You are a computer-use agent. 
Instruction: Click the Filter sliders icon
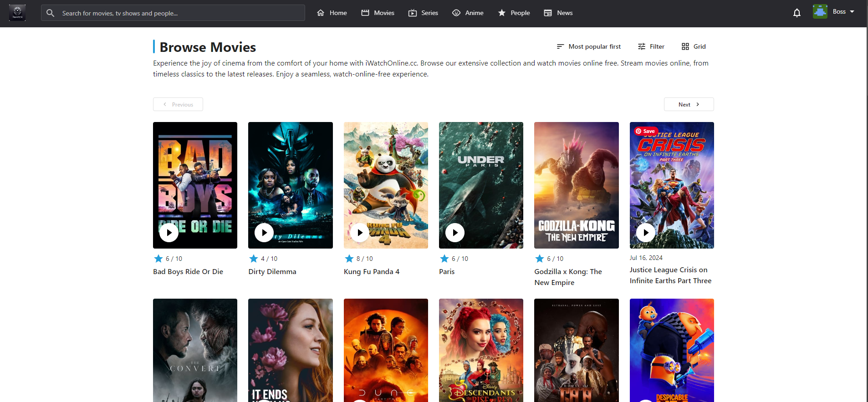click(x=642, y=46)
